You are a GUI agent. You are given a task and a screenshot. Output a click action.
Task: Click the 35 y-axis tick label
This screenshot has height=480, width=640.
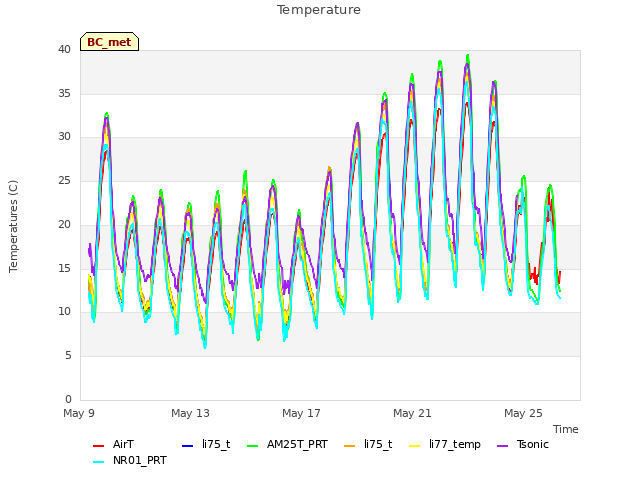point(64,93)
